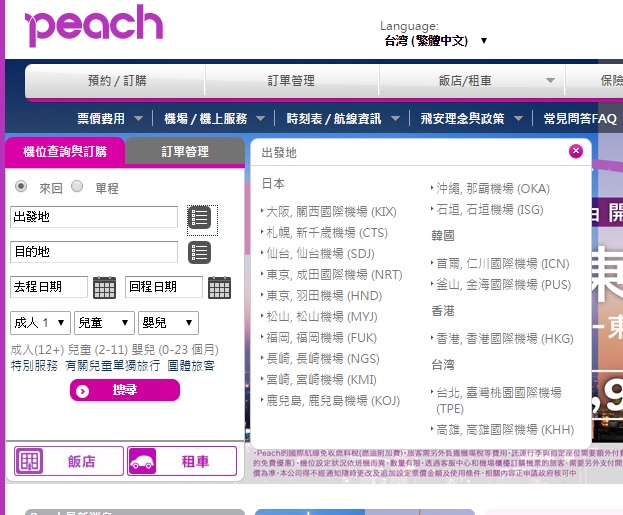Select the 單程 one-way radio button
Viewport: 623px width, 515px height.
[77, 186]
